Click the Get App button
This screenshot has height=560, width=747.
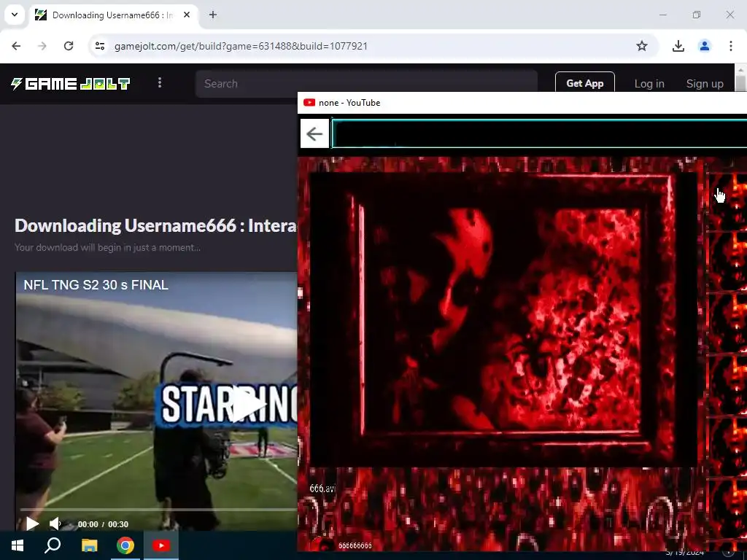584,83
